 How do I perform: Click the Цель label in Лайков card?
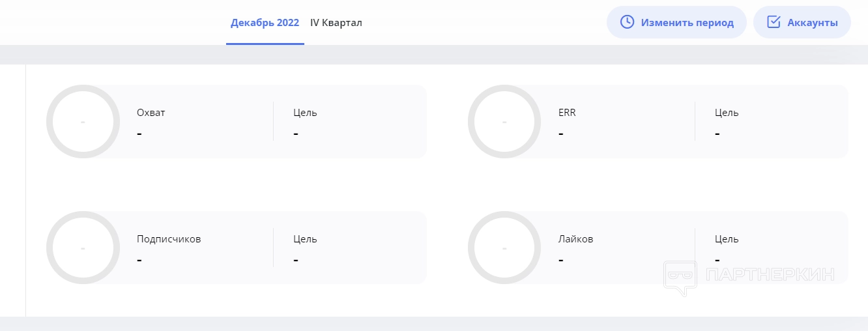pyautogui.click(x=727, y=239)
